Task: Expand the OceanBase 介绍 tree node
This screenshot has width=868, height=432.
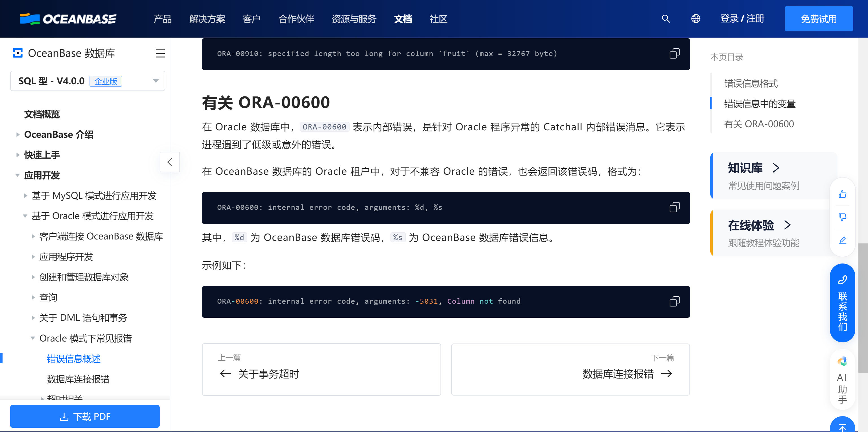Action: tap(18, 135)
